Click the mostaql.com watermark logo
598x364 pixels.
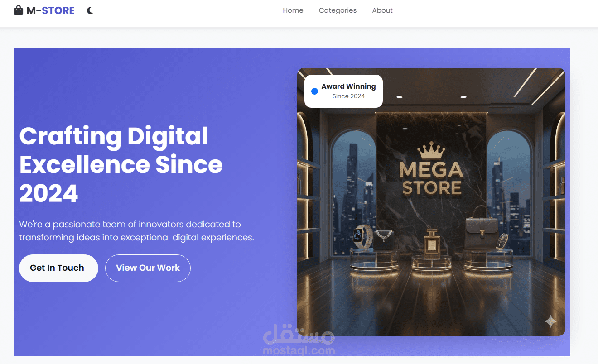pos(299,340)
